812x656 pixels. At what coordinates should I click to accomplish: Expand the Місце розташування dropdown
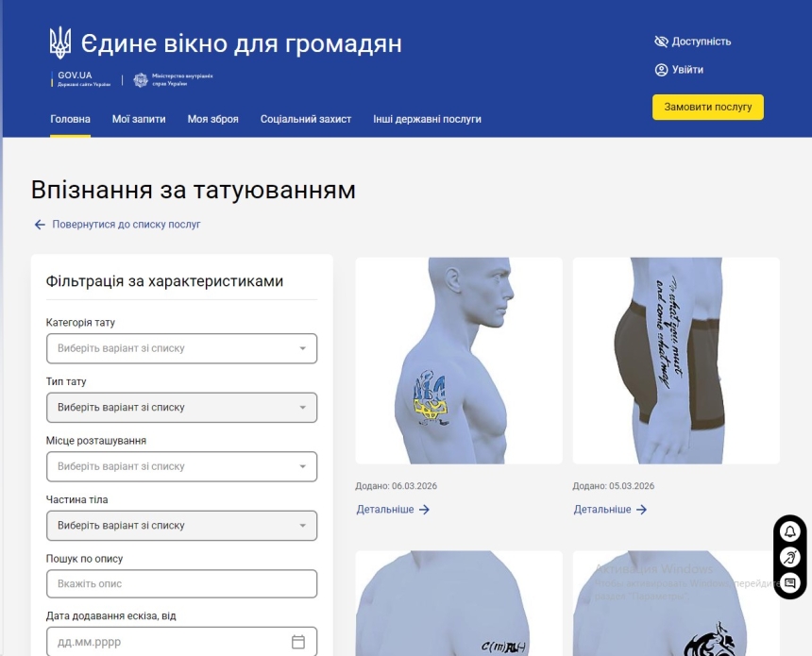182,466
